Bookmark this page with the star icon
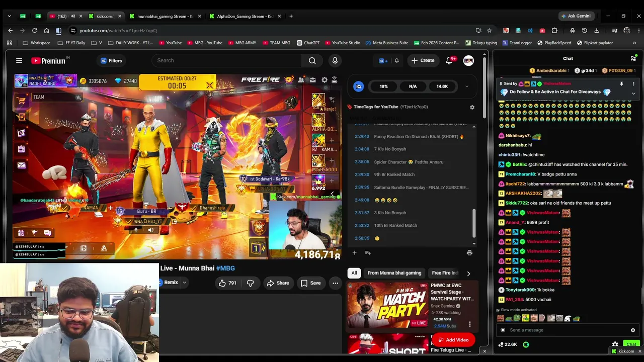 point(489,31)
